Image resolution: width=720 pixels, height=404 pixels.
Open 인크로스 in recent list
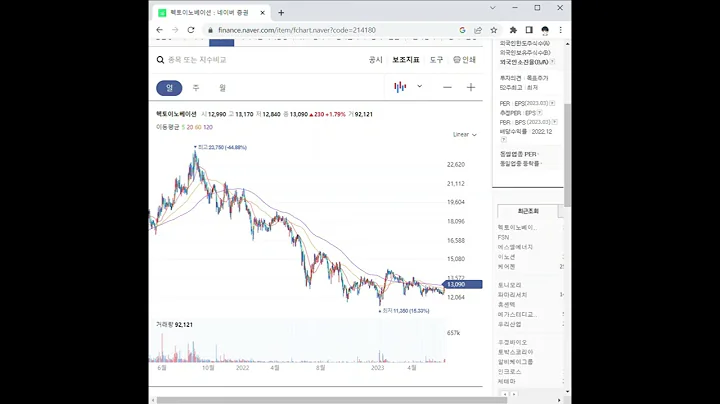(x=510, y=371)
